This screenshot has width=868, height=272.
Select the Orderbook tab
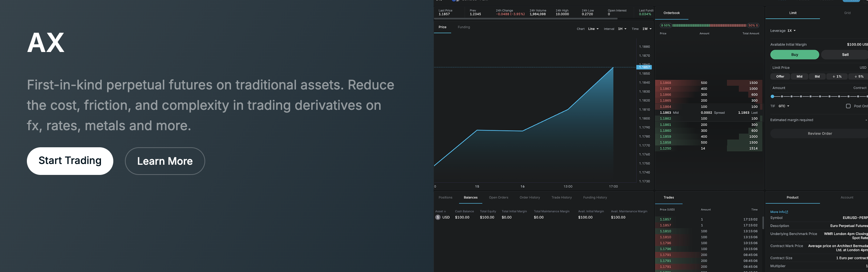click(x=672, y=13)
